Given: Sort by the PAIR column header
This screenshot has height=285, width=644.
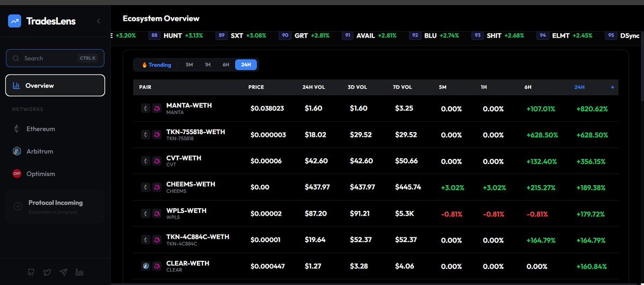Looking at the screenshot, I should tap(145, 87).
